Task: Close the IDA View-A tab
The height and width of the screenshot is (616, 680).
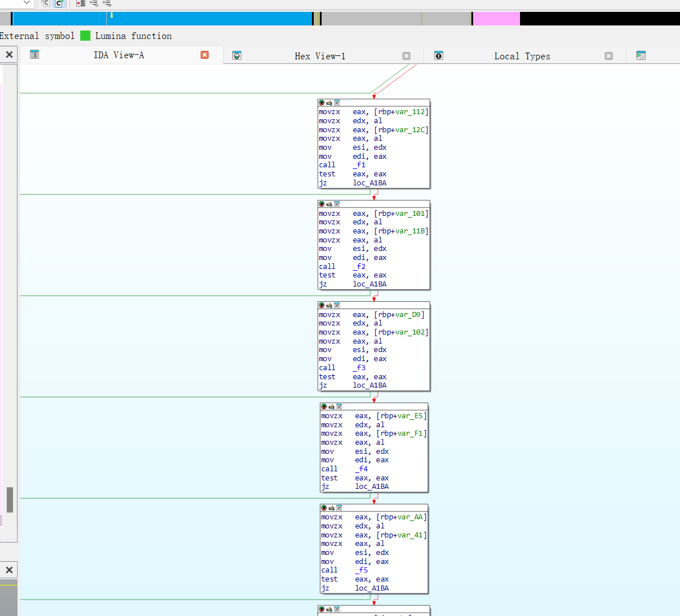Action: point(205,55)
